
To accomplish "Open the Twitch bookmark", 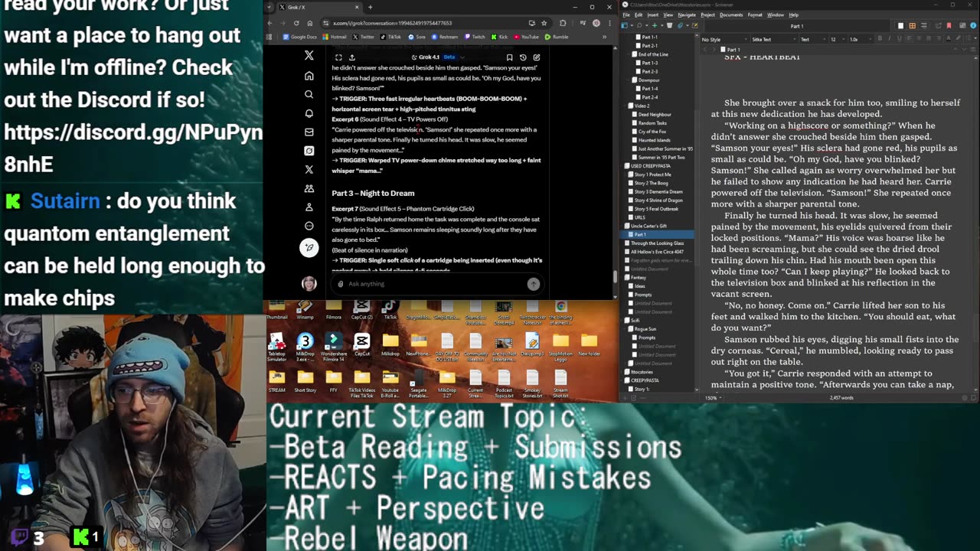I will pos(475,37).
